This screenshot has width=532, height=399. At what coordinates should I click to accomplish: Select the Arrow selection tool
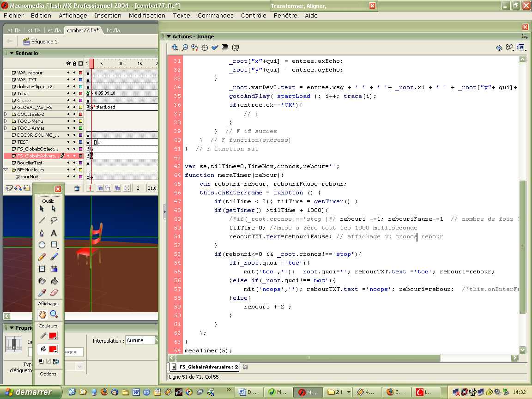pyautogui.click(x=42, y=209)
